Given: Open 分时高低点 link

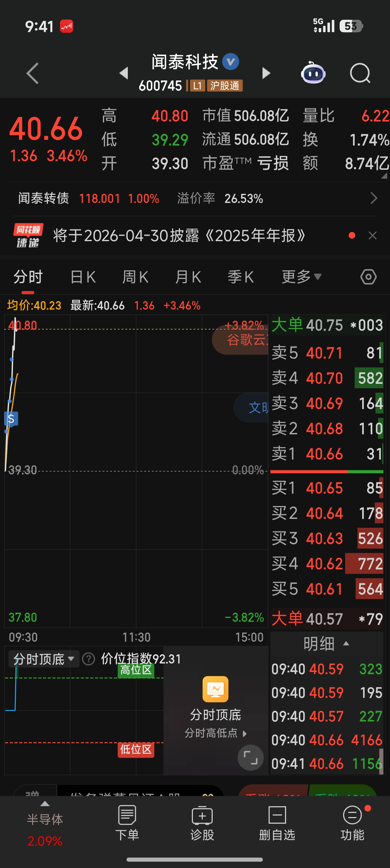Looking at the screenshot, I should point(216,733).
